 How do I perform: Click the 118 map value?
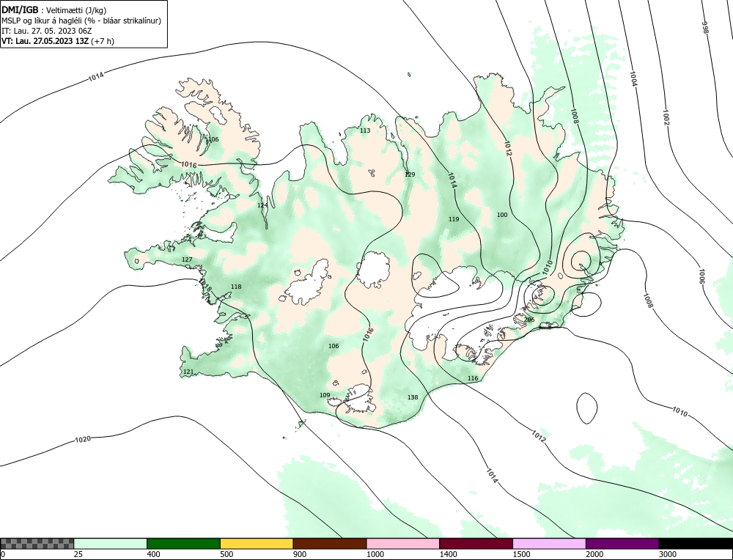pos(236,287)
